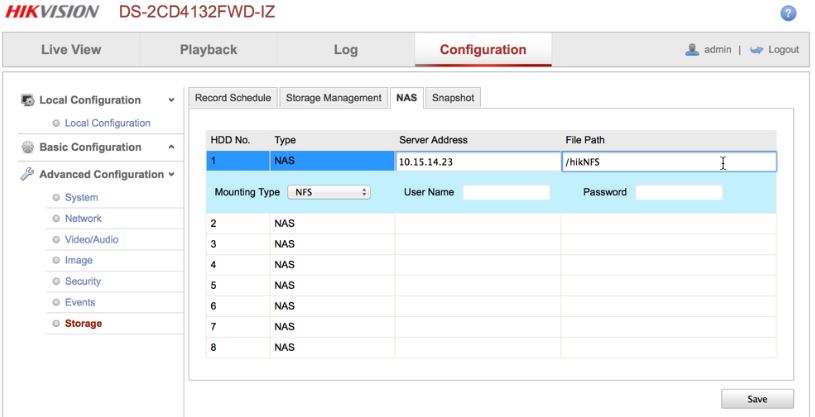Expand the Basic Configuration section
Image resolution: width=815 pixels, height=417 pixels.
pos(171,148)
